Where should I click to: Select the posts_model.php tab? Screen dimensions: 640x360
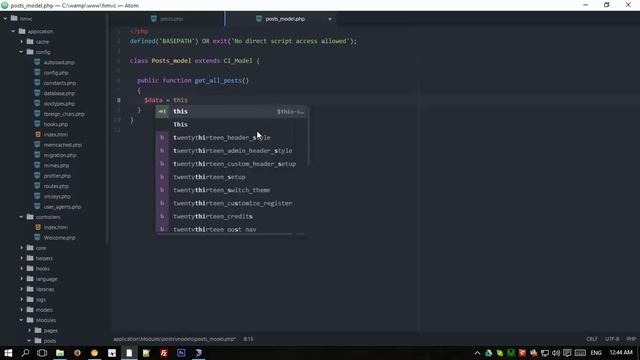pos(281,19)
